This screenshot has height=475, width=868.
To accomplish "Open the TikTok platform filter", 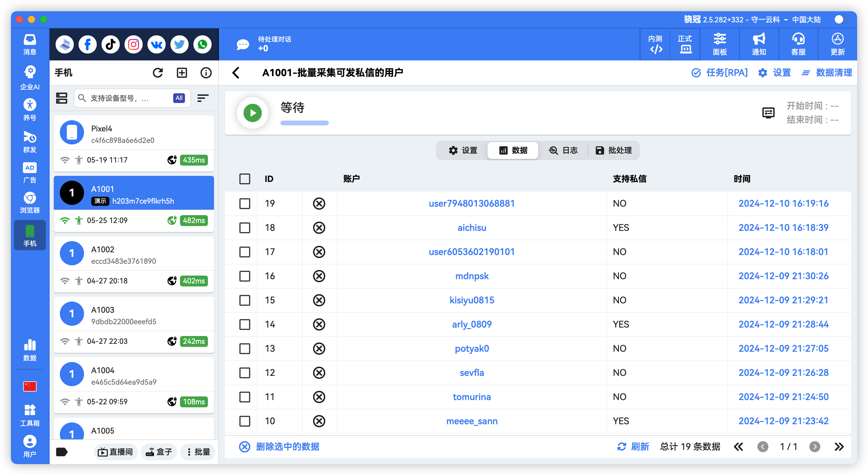I will [110, 44].
